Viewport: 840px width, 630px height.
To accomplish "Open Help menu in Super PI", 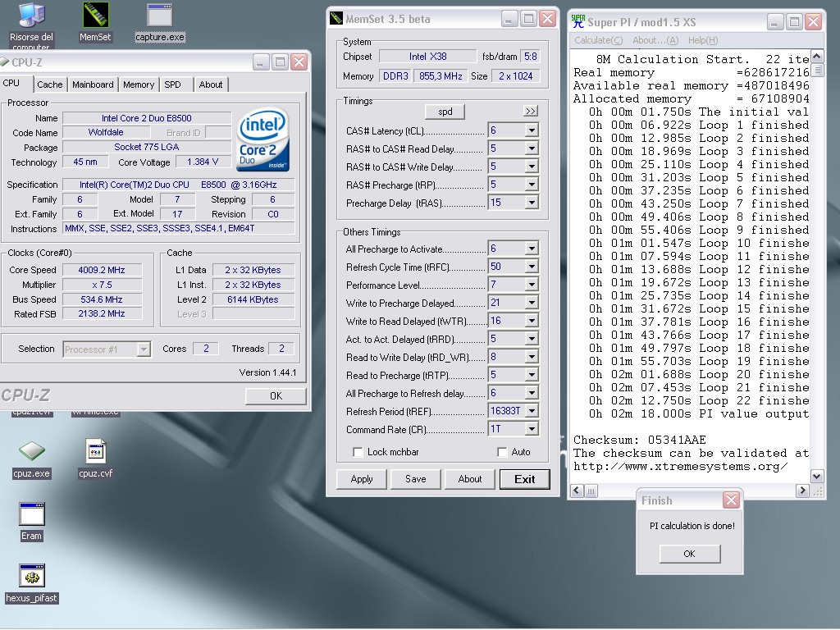I will [703, 40].
